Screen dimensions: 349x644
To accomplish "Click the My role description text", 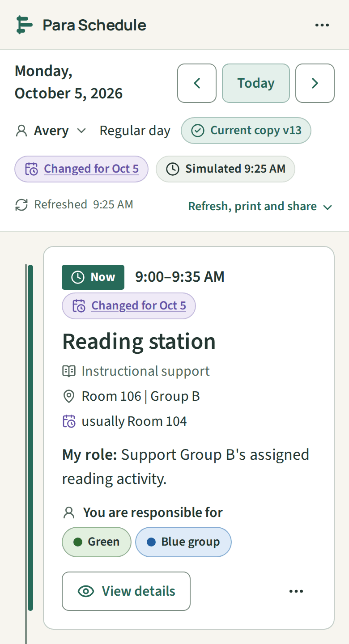I will click(186, 467).
